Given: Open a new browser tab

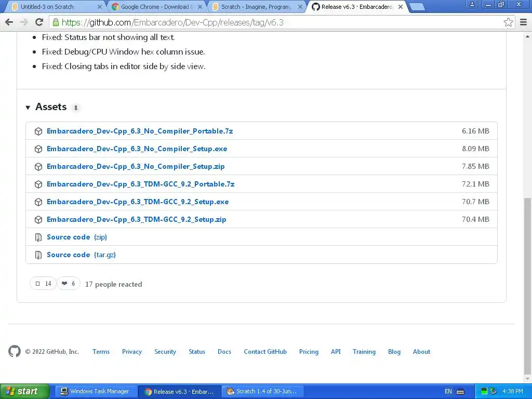Looking at the screenshot, I should 417,7.
